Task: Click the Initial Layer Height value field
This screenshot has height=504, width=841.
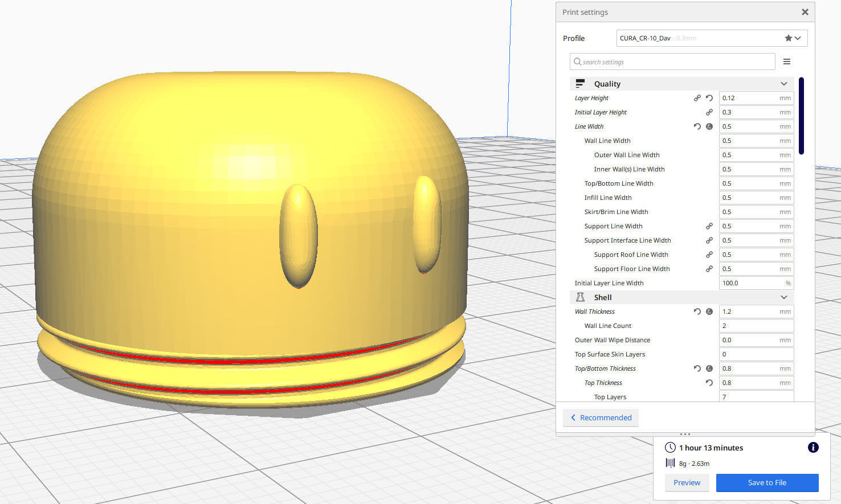Action: [x=756, y=112]
